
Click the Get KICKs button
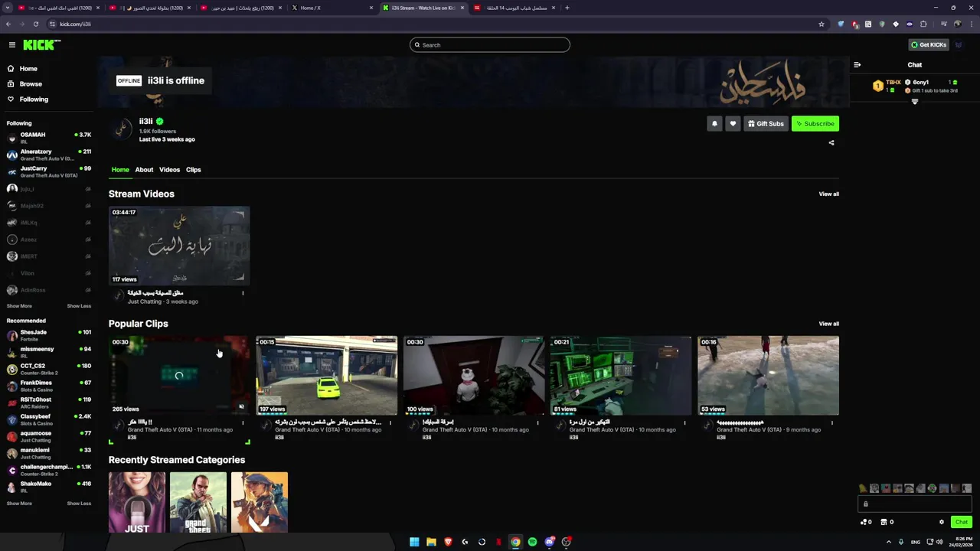tap(929, 45)
